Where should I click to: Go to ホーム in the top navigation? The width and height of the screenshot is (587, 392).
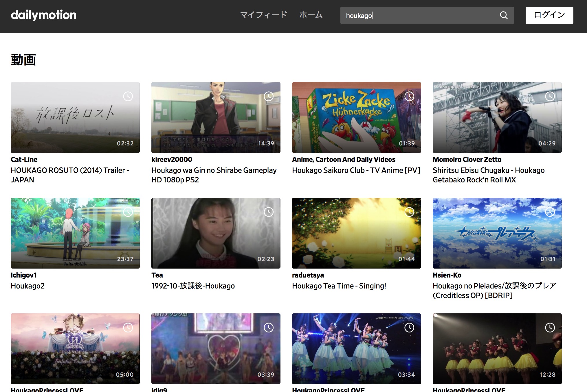[x=311, y=15]
